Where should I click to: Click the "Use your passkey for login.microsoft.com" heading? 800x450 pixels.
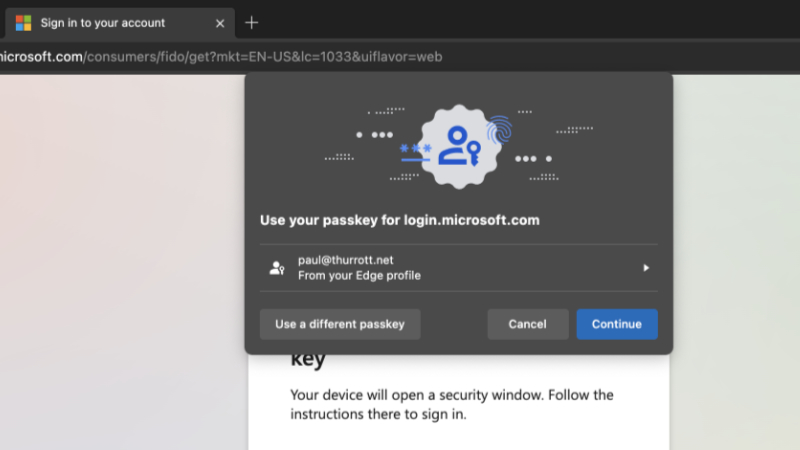(x=399, y=220)
